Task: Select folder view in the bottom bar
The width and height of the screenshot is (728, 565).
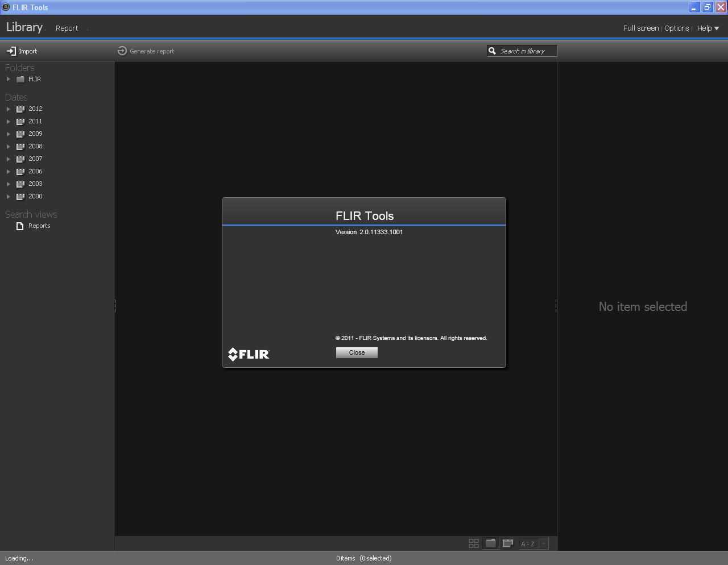Action: (x=490, y=543)
